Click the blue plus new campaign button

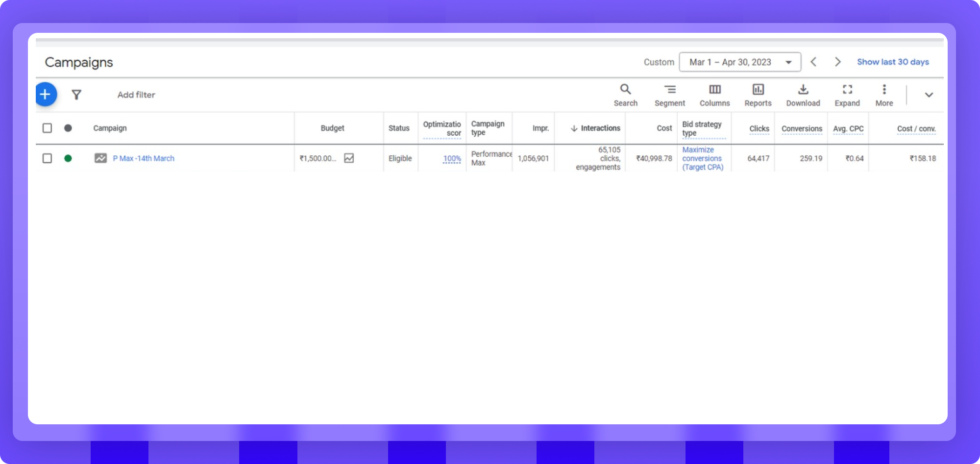[x=46, y=94]
